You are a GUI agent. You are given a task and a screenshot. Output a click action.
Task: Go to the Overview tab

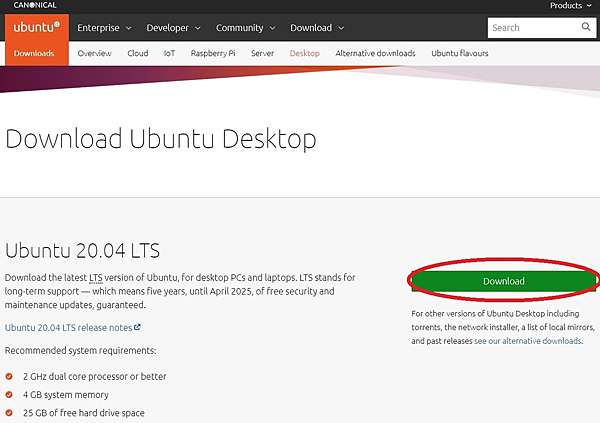(94, 53)
